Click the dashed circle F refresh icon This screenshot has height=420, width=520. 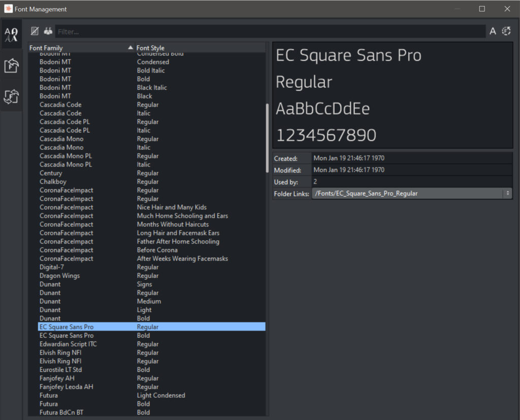(x=506, y=31)
